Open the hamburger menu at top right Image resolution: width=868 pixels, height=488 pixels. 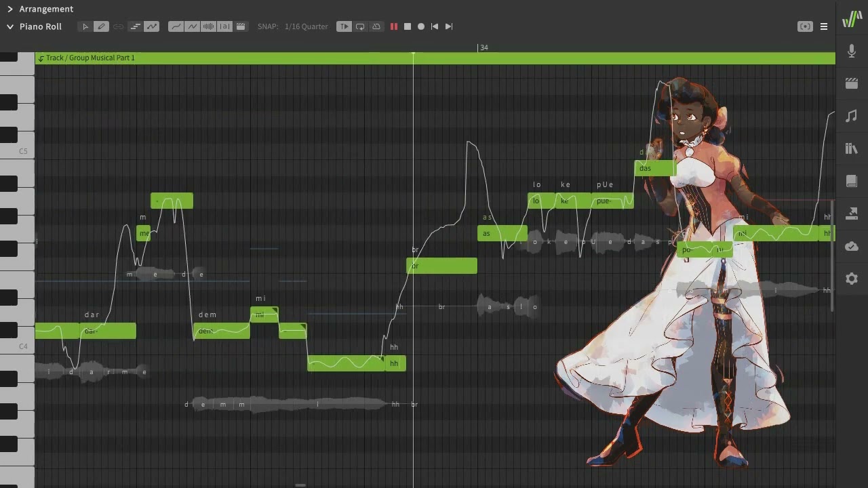(824, 26)
